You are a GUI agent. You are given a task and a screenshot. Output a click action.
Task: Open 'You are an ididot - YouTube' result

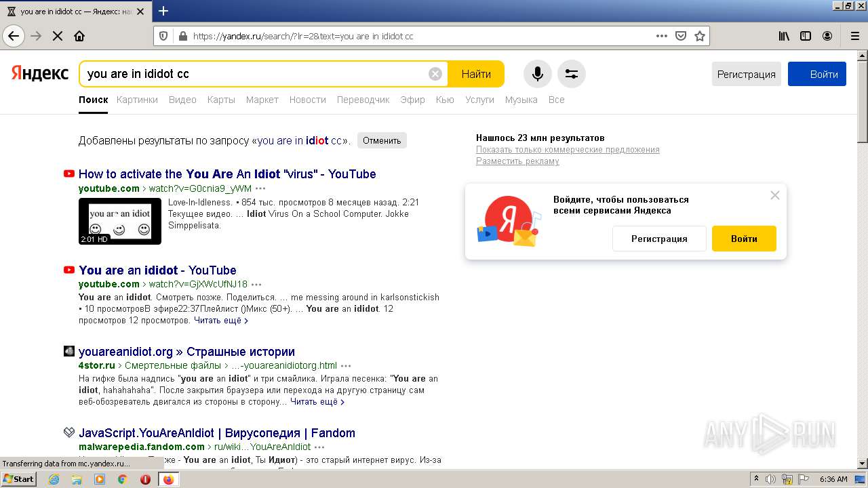(x=157, y=270)
